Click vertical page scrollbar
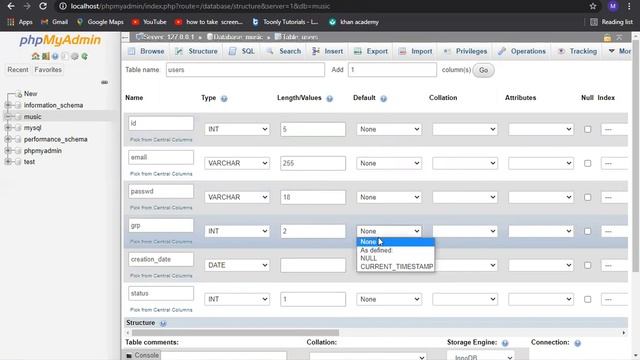Image resolution: width=640 pixels, height=360 pixels. pyautogui.click(x=636, y=155)
